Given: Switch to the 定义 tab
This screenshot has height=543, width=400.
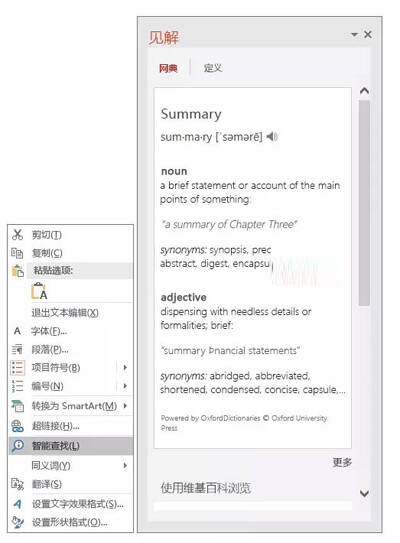Looking at the screenshot, I should tap(213, 68).
